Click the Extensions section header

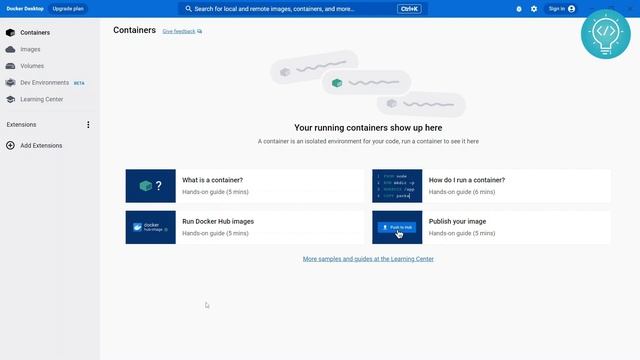click(x=21, y=124)
